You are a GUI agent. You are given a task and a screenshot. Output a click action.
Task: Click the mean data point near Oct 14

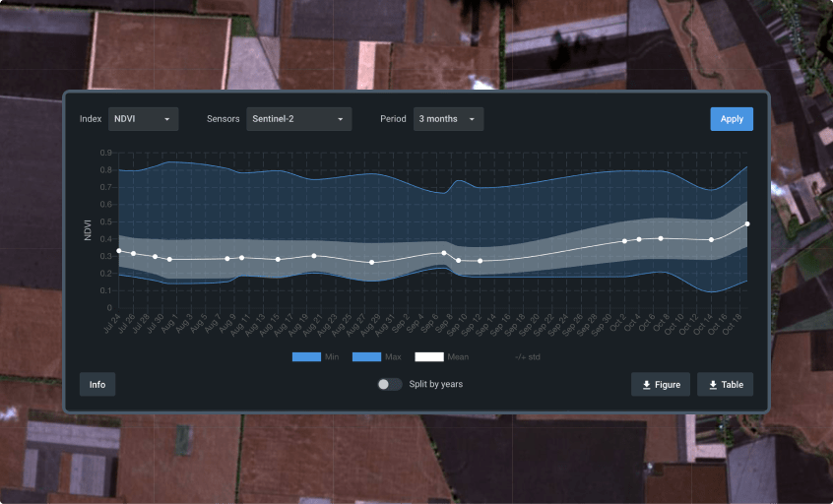point(711,240)
